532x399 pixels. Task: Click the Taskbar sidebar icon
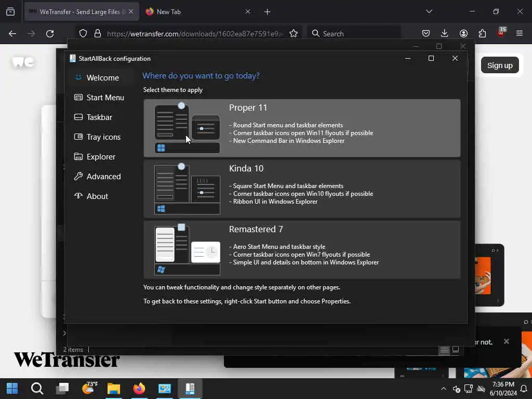(78, 117)
